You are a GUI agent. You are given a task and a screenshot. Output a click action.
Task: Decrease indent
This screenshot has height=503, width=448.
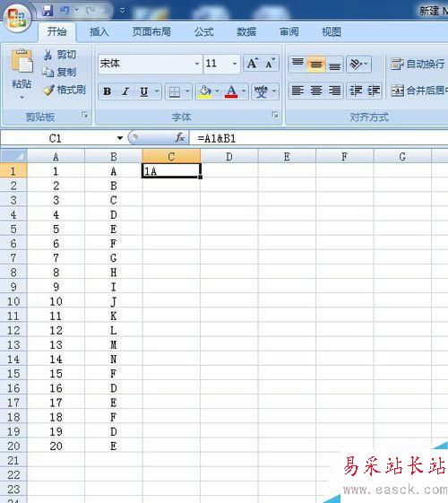pos(356,91)
